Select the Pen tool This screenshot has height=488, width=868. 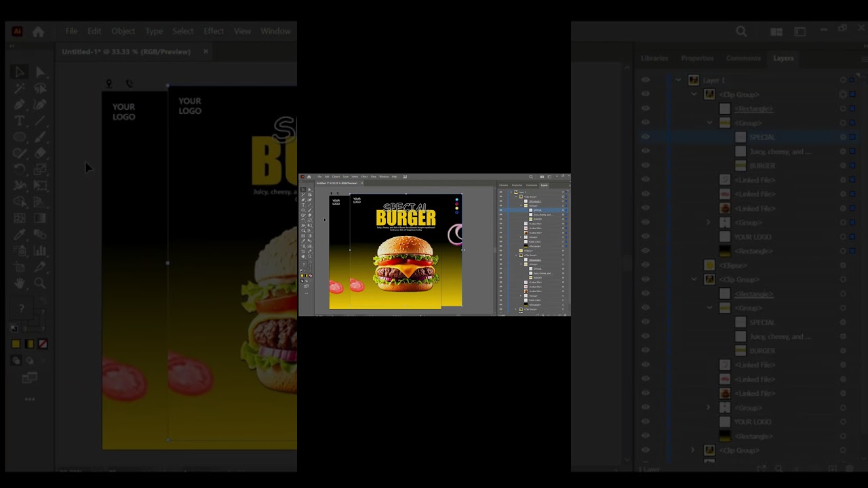20,104
